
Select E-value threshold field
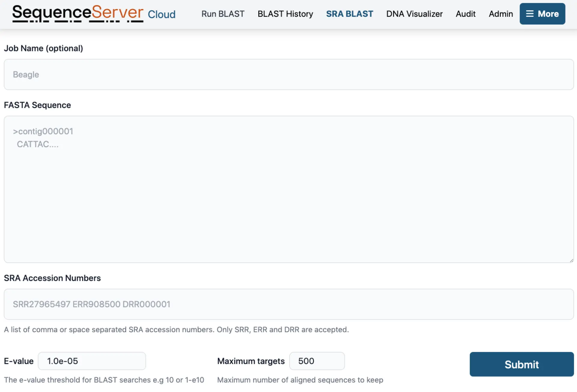92,360
